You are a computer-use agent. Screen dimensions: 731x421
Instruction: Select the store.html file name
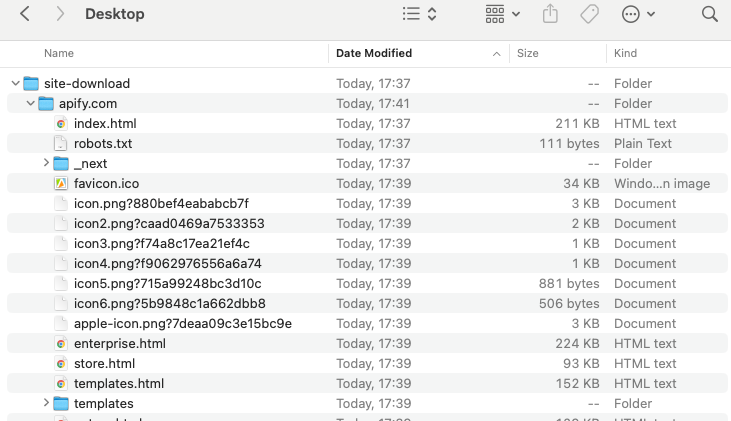click(104, 364)
